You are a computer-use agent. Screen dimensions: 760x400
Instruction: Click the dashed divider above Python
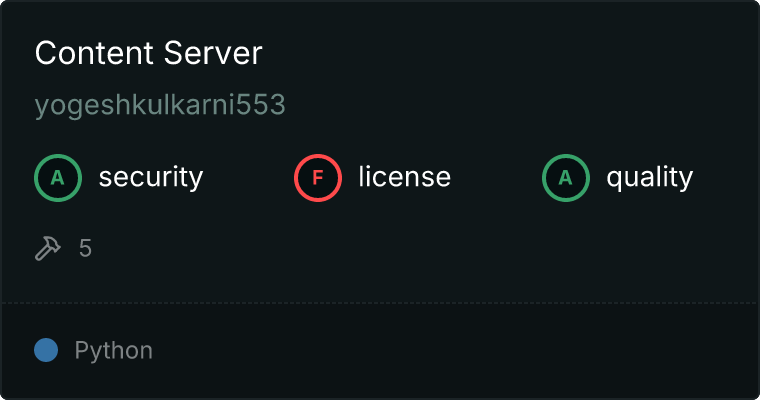click(x=380, y=302)
